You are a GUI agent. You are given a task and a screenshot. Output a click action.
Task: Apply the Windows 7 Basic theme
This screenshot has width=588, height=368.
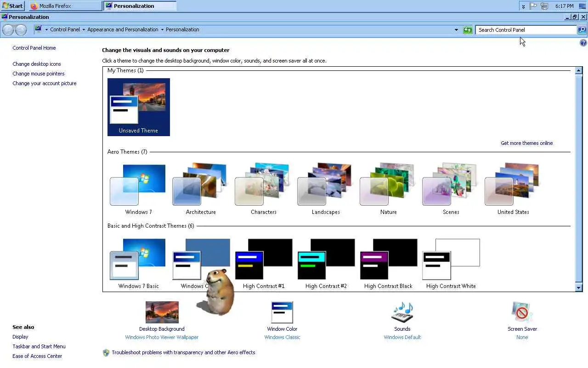[x=138, y=264]
